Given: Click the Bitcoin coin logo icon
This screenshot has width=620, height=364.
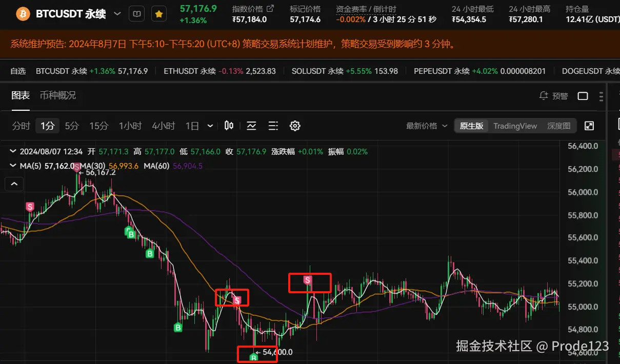Looking at the screenshot, I should [x=23, y=14].
